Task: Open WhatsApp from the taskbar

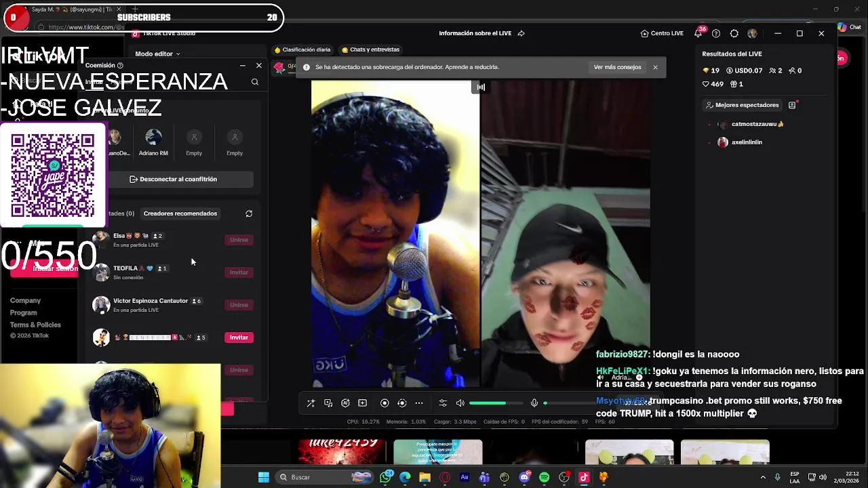Action: 386,477
